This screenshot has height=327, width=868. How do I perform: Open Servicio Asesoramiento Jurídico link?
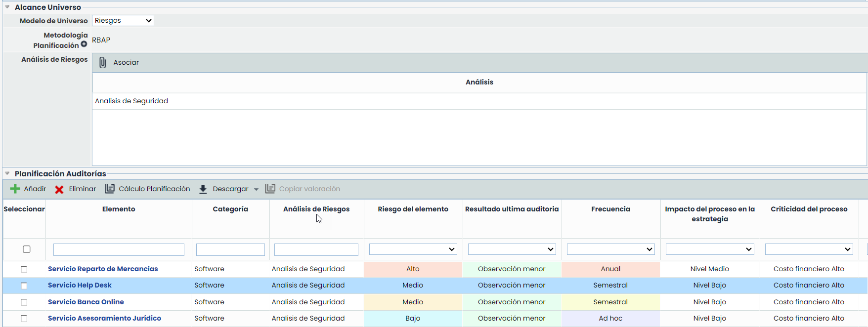click(x=104, y=319)
